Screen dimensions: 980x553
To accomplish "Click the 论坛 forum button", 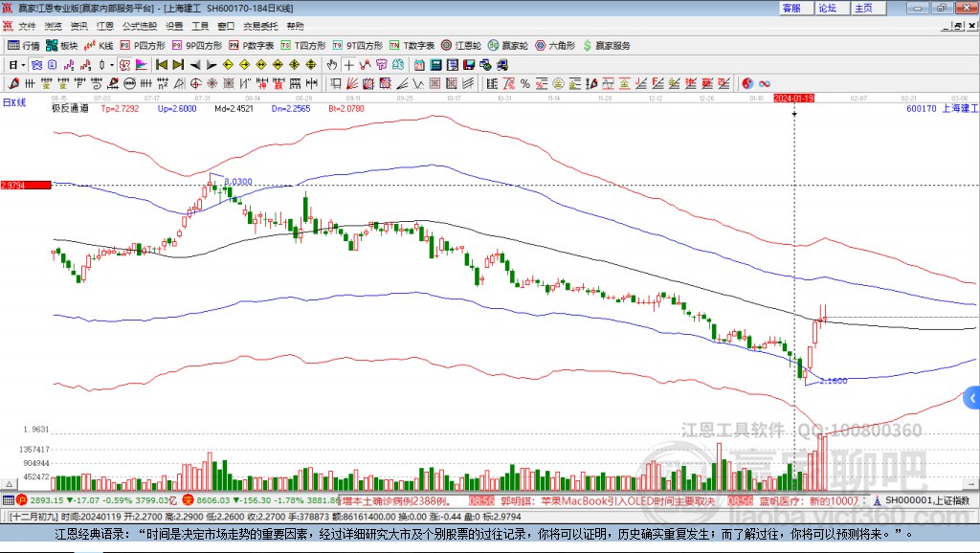I will click(827, 8).
